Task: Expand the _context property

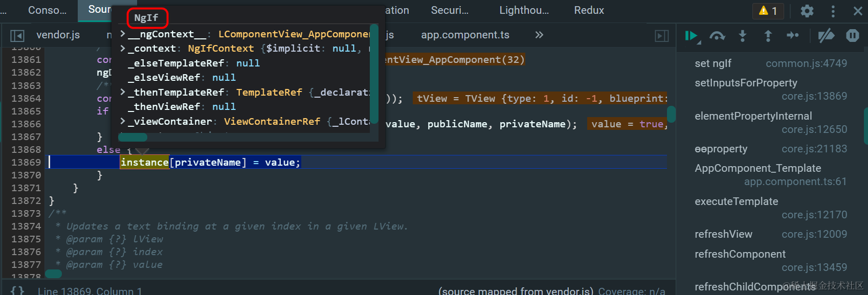Action: [123, 48]
